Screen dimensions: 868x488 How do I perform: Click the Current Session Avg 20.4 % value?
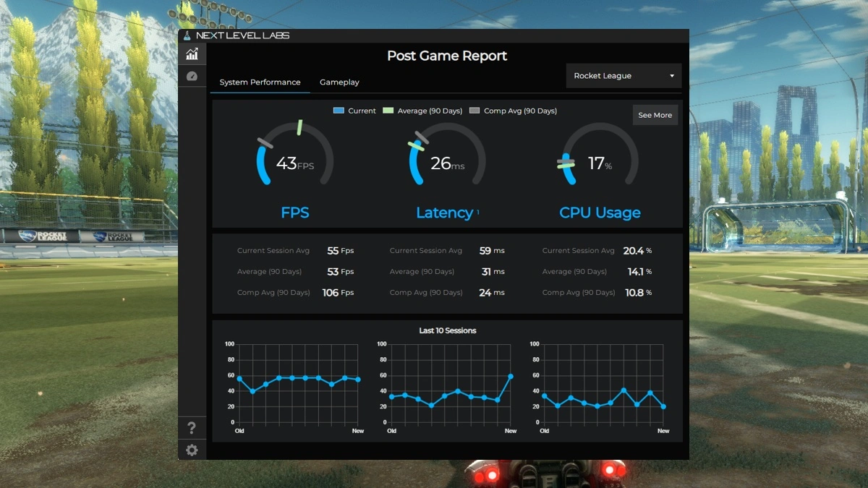click(637, 251)
